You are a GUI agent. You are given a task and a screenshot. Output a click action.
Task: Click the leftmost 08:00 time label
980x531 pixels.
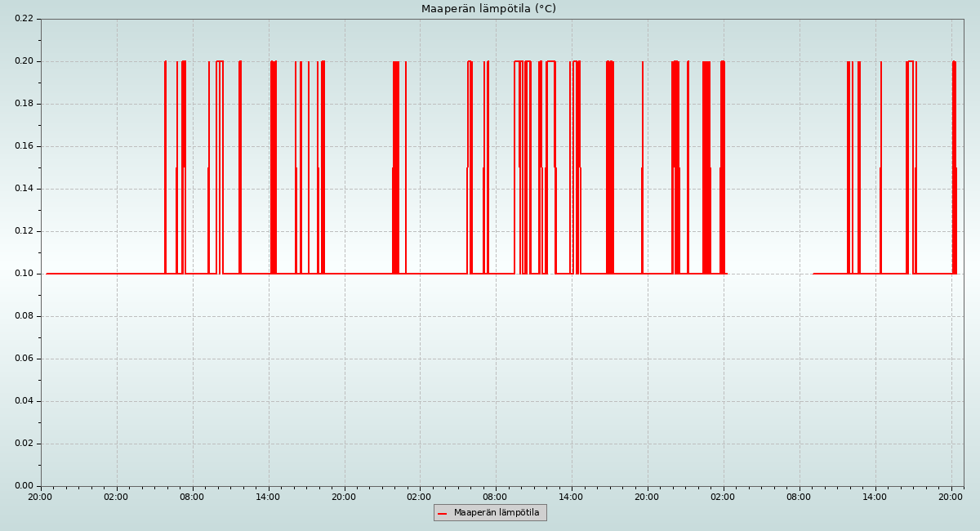[x=192, y=497]
